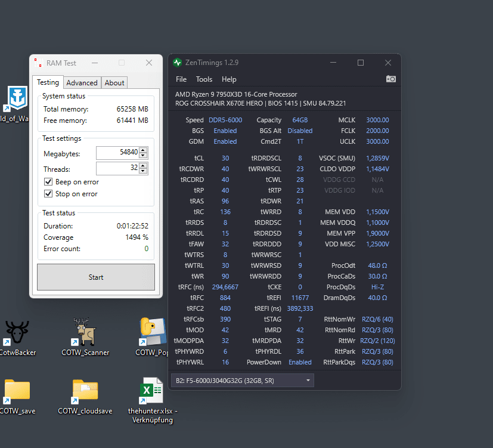493x448 pixels.
Task: Close the RAM Test window
Action: pyautogui.click(x=149, y=63)
